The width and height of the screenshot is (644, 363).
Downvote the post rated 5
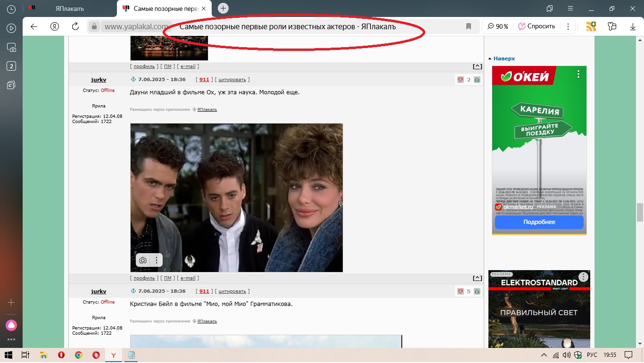[461, 291]
